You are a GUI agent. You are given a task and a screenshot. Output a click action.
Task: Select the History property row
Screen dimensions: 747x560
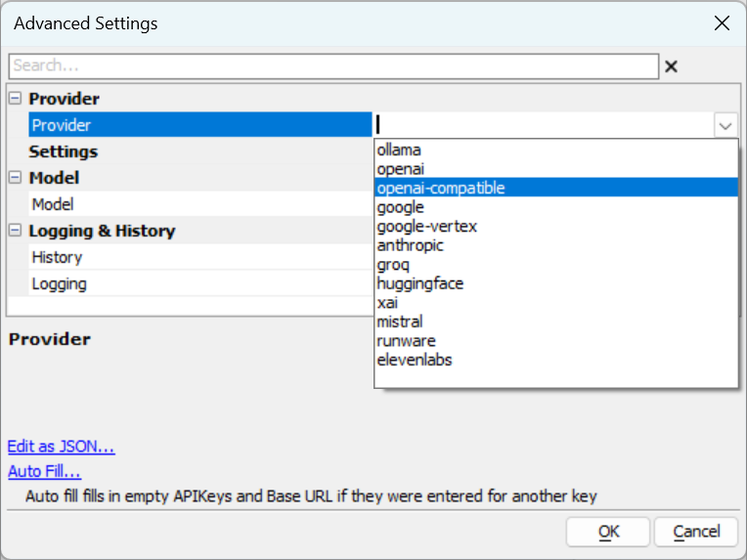pos(200,257)
